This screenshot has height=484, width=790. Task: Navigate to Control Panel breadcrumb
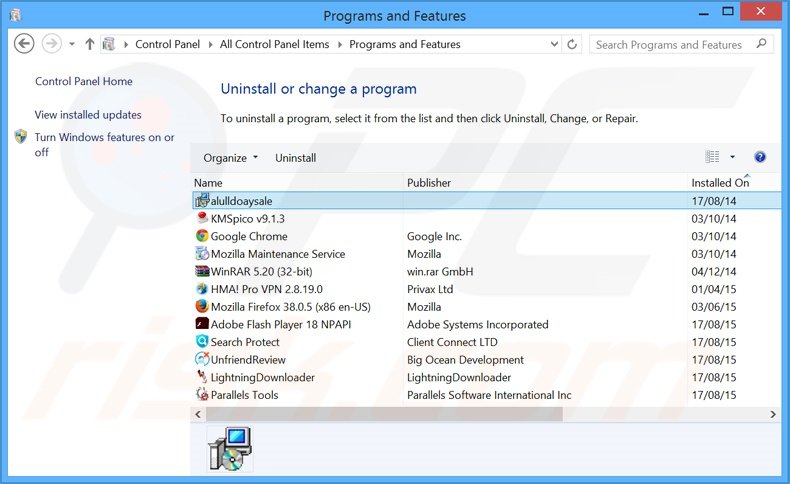click(x=167, y=44)
